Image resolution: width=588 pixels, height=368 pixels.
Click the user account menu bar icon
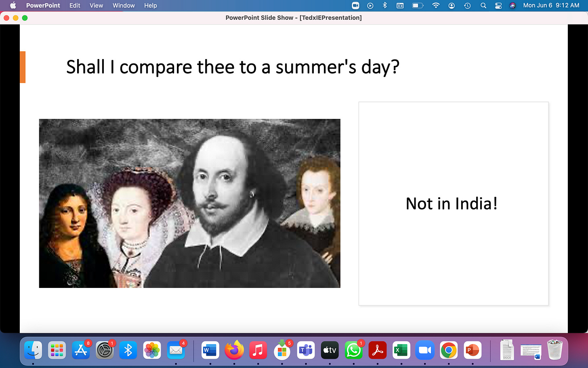[451, 5]
